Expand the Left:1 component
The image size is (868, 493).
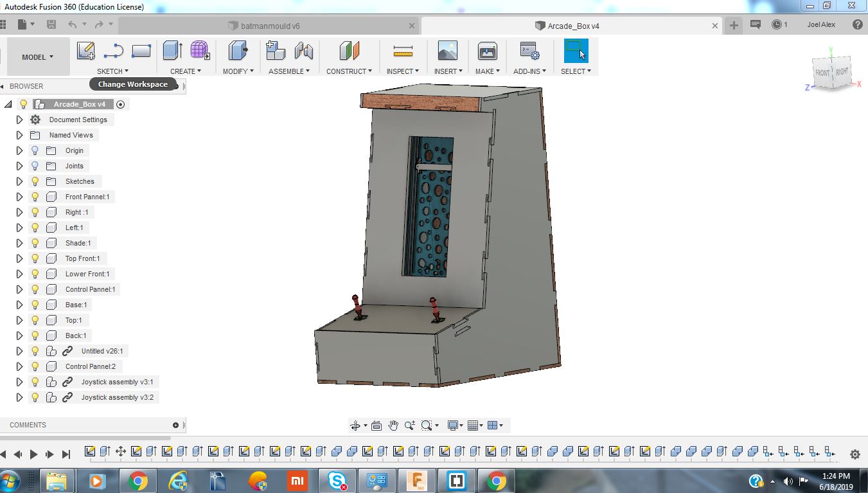tap(19, 228)
